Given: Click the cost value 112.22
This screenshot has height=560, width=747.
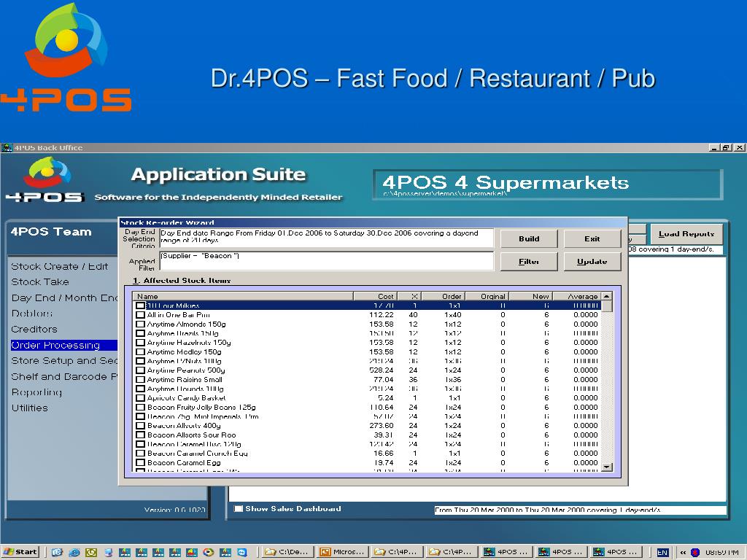Looking at the screenshot, I should coord(381,315).
